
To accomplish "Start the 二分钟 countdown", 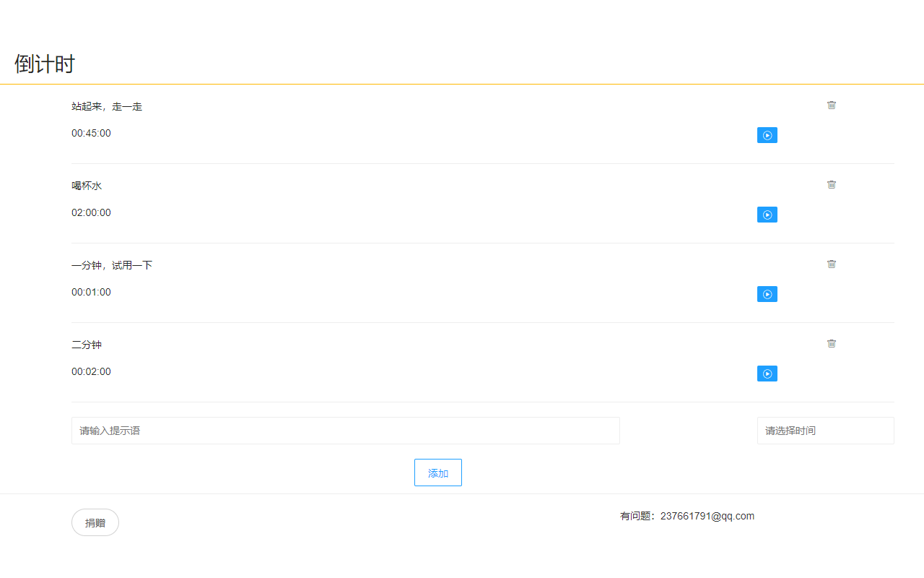I will [767, 374].
